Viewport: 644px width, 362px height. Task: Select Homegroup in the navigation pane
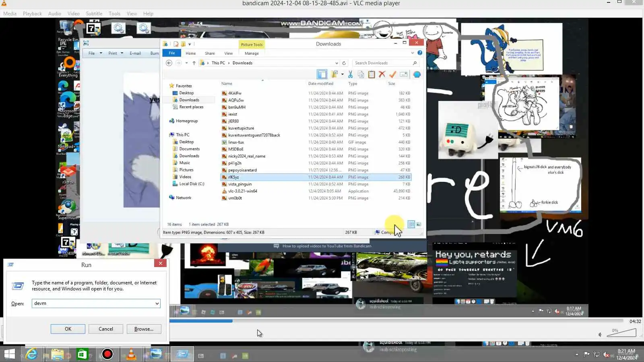click(187, 121)
